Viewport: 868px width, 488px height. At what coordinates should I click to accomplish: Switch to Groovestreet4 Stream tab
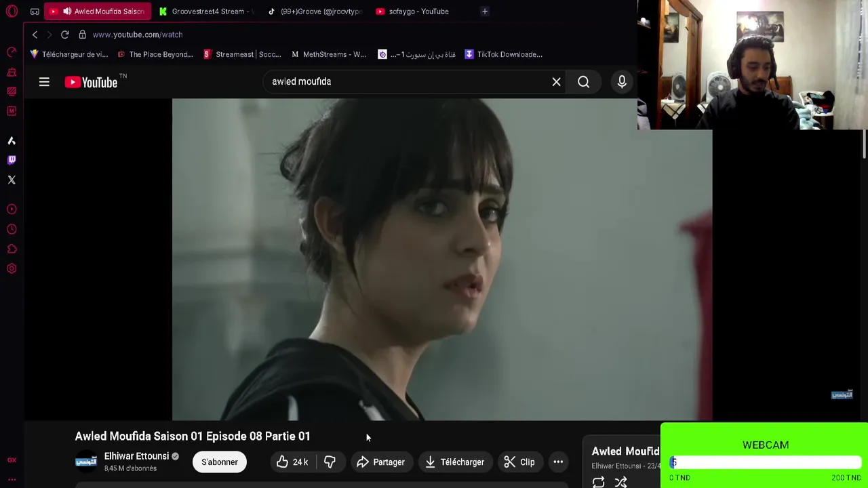click(205, 12)
